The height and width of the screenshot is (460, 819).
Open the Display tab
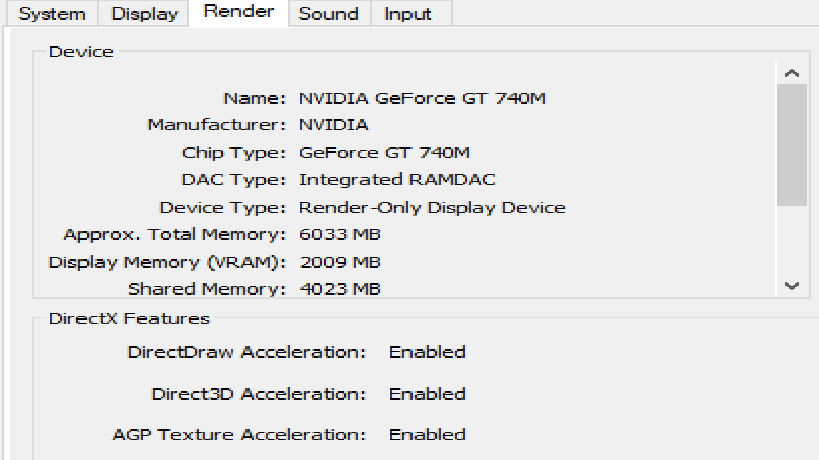pyautogui.click(x=144, y=14)
